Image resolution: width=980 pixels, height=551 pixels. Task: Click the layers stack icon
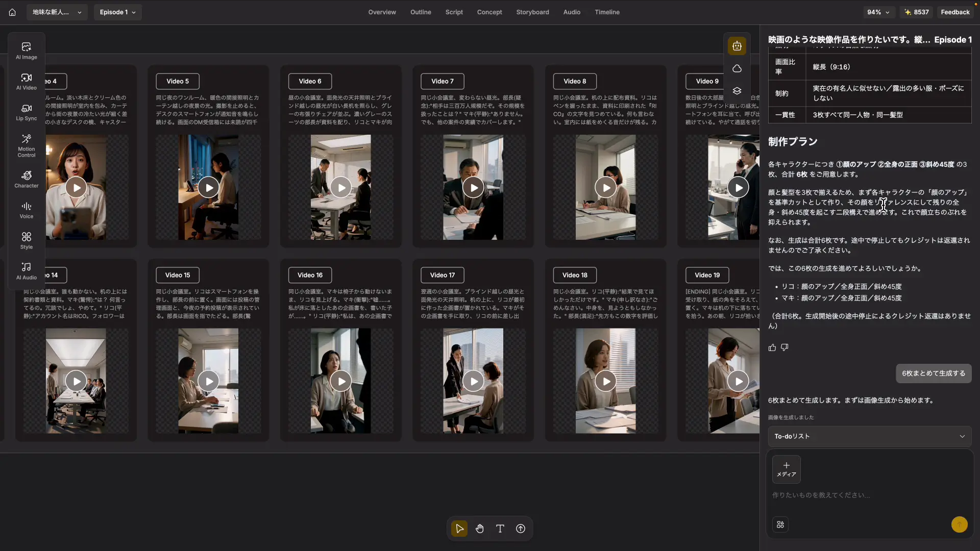click(x=737, y=91)
